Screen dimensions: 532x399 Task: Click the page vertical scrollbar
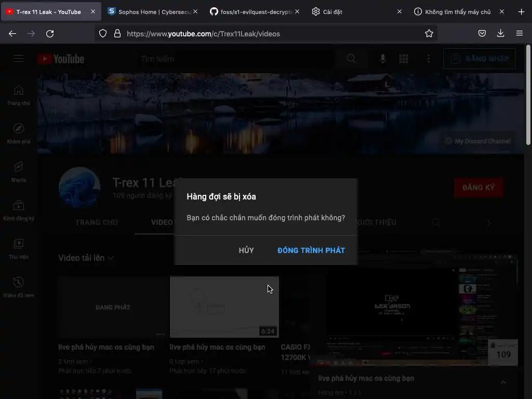528,95
